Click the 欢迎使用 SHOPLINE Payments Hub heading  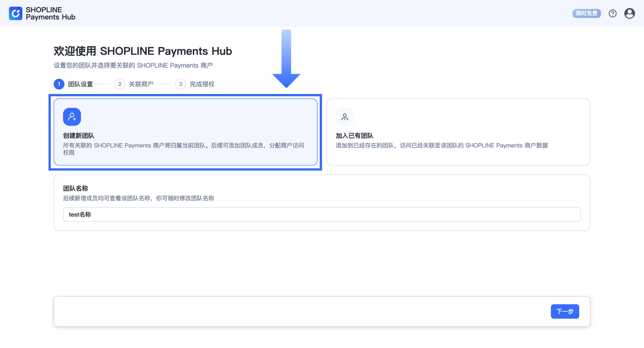coord(143,51)
